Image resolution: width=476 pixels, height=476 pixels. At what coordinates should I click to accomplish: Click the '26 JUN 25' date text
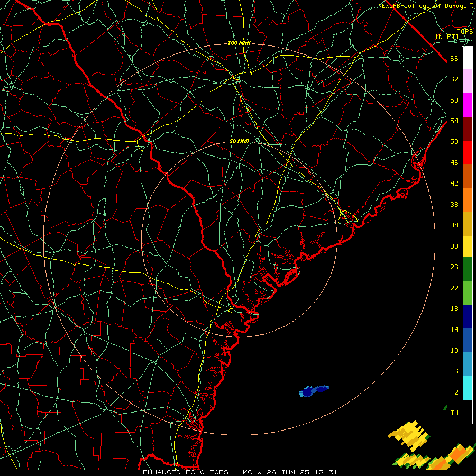point(288,472)
